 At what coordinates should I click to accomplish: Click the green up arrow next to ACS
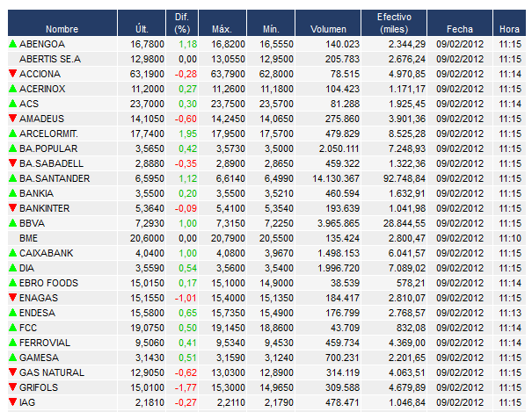13,104
